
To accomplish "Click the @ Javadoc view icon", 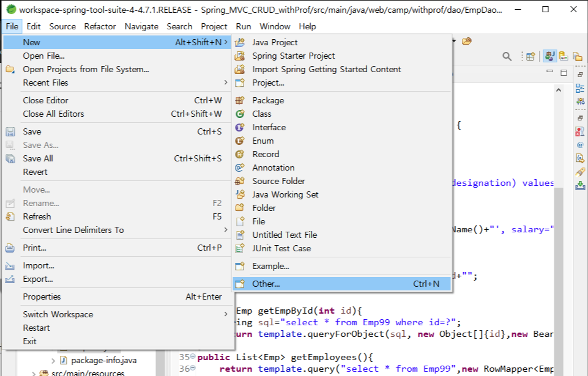I will click(x=580, y=145).
